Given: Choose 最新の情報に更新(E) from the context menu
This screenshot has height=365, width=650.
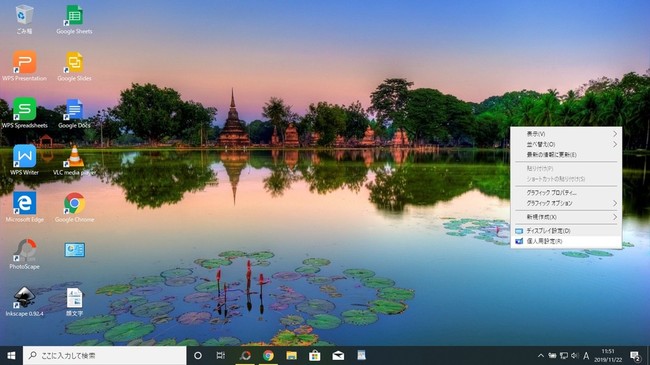Looking at the screenshot, I should click(x=566, y=154).
